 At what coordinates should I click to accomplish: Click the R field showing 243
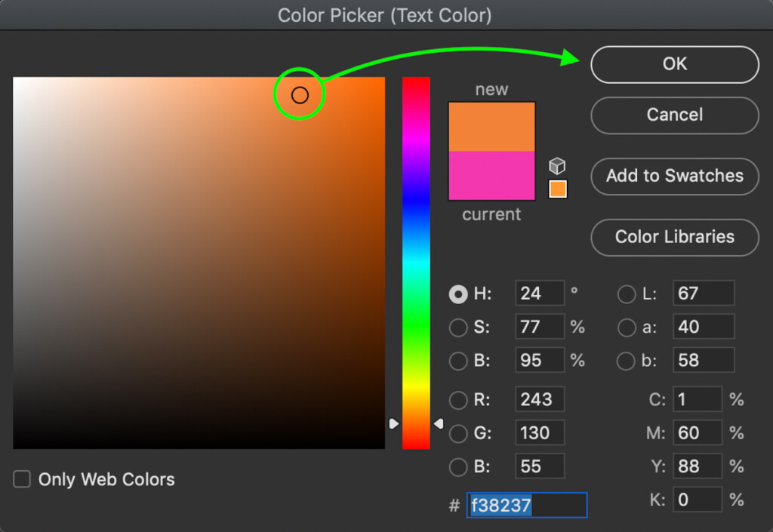point(540,399)
